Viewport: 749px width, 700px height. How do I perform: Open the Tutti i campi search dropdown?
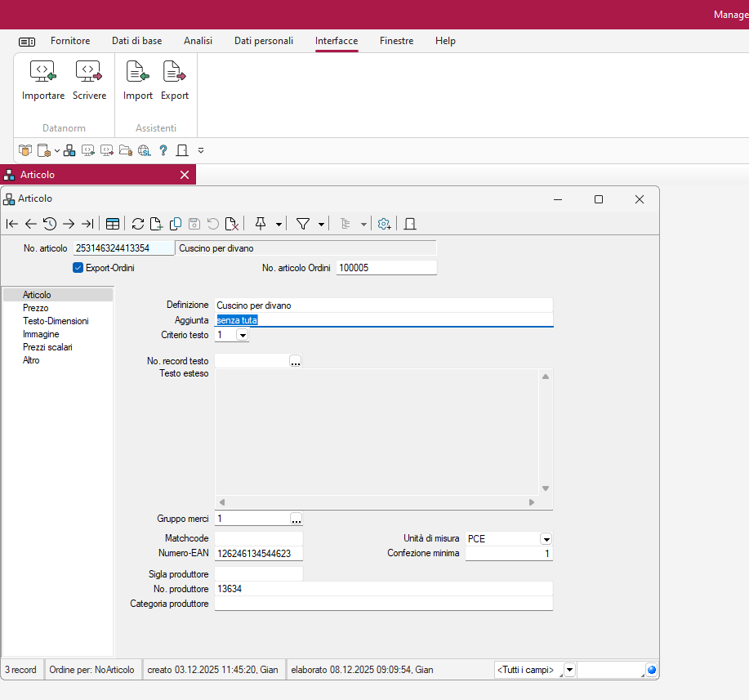pos(569,670)
